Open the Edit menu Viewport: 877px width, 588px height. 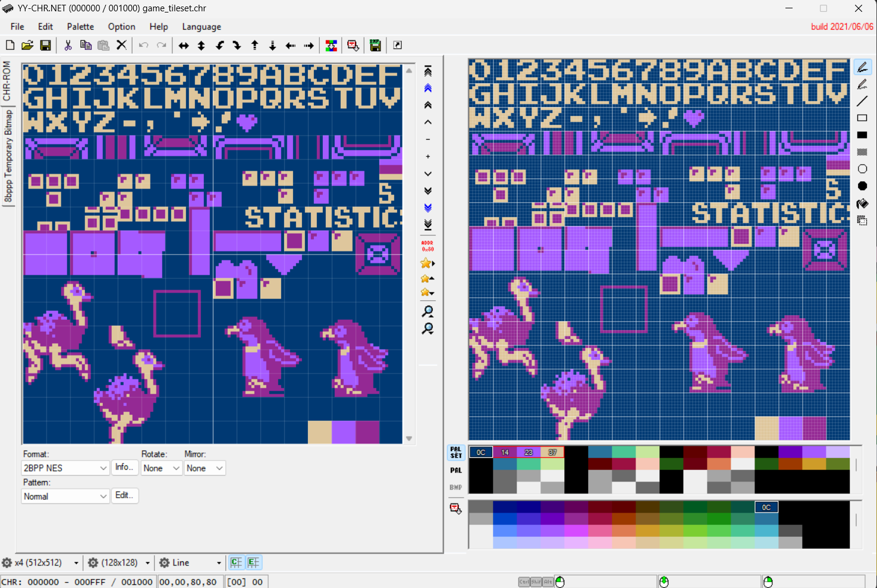pos(45,27)
